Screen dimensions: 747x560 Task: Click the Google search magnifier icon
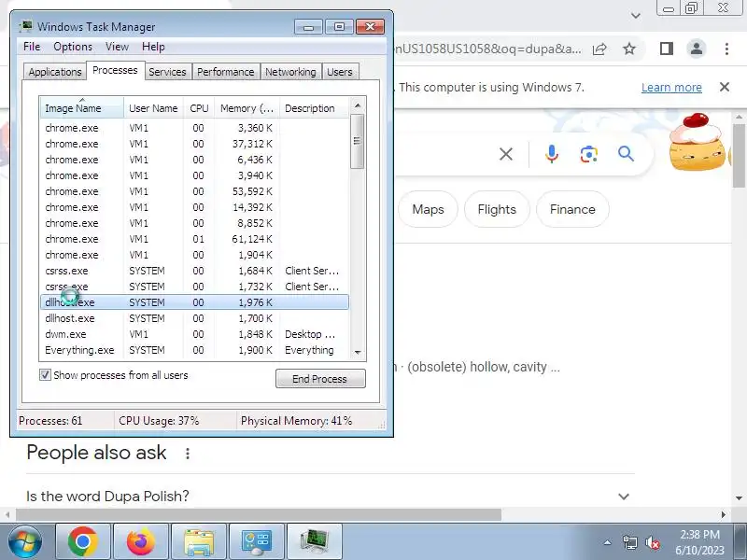(626, 154)
